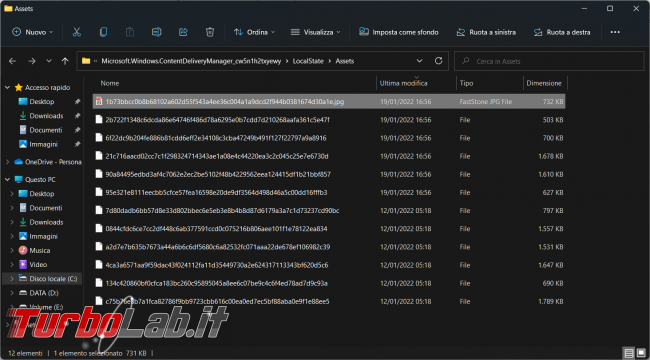
Task: Select file starting with a2d7e7b635b7673a
Action: coord(329,247)
